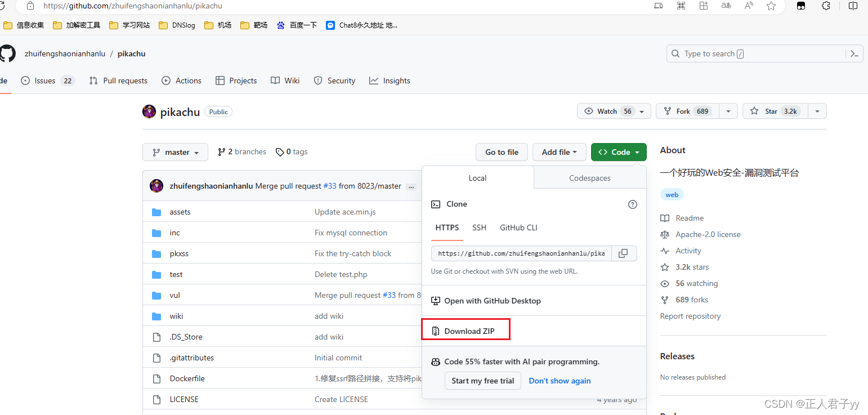Open the 靶场 bookmark folder
868x415 pixels.
tap(254, 25)
